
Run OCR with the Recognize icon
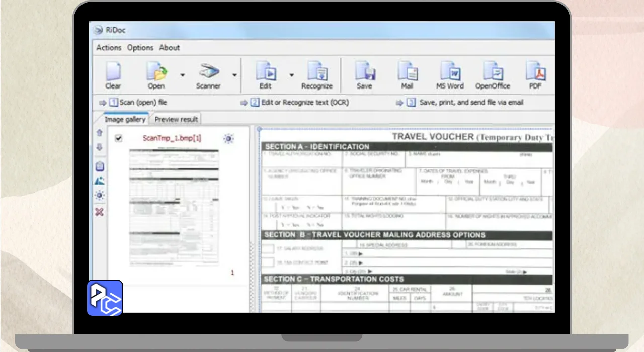click(317, 71)
